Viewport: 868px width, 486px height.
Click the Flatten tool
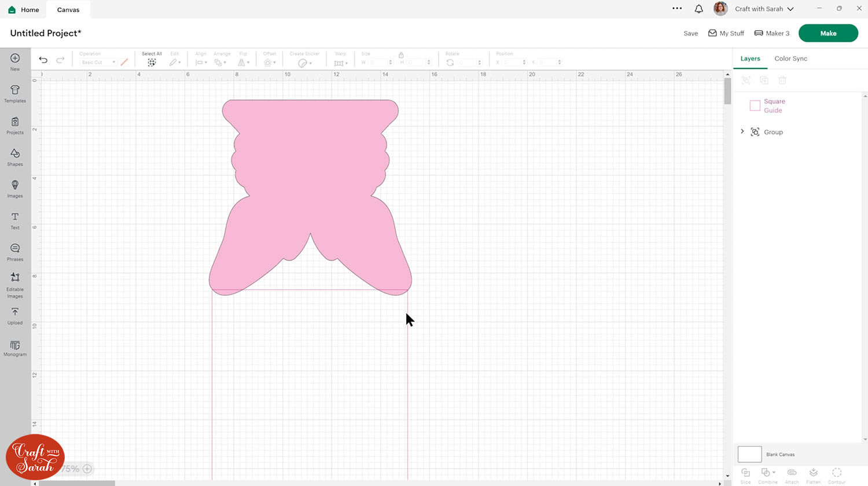(814, 476)
